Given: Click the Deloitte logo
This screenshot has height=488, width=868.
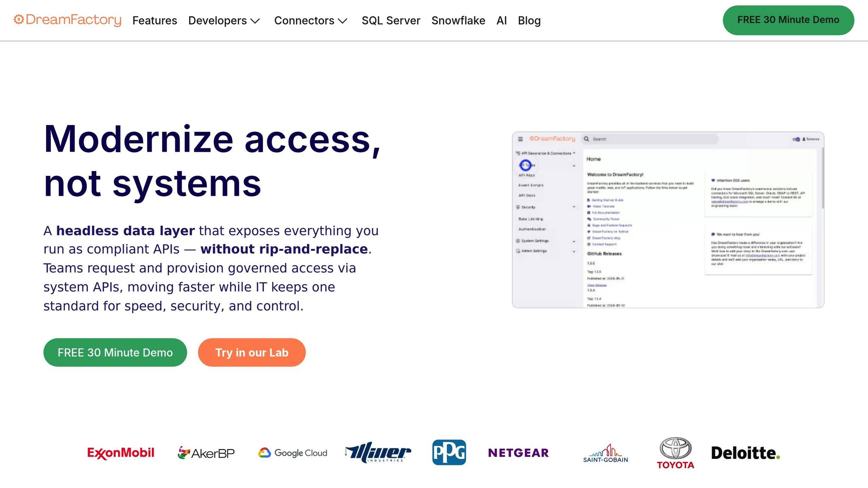Looking at the screenshot, I should 745,453.
